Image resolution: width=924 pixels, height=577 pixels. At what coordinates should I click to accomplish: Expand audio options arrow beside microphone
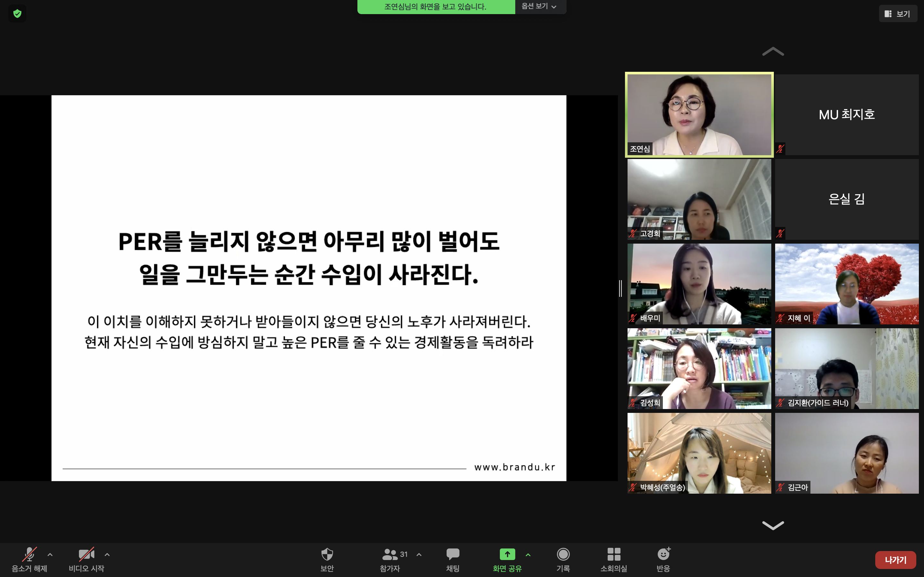50,555
